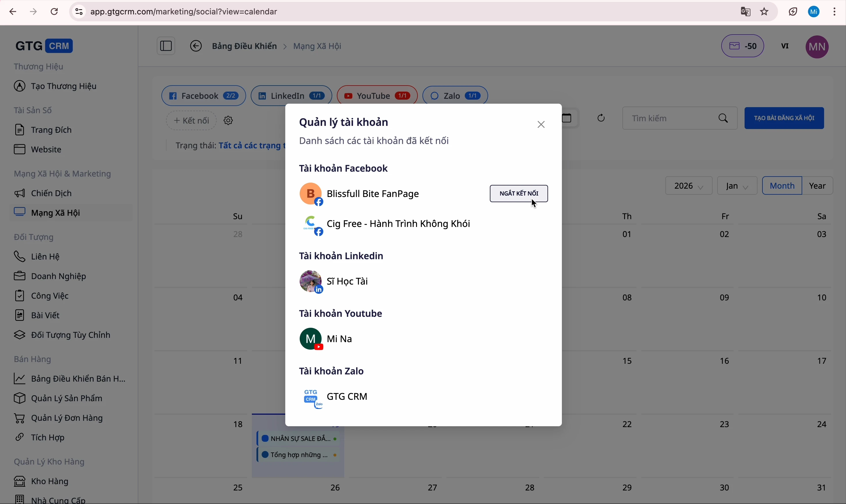Open Chiến Dịch in sidebar menu
The height and width of the screenshot is (504, 846).
click(x=51, y=194)
